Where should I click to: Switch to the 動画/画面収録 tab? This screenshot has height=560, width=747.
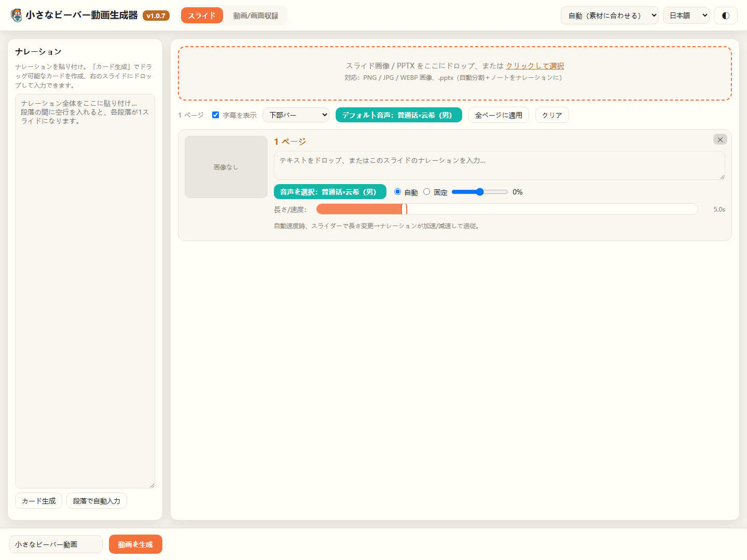tap(256, 16)
